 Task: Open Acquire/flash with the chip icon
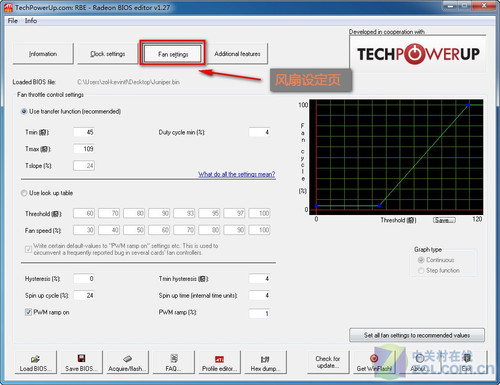(x=127, y=362)
